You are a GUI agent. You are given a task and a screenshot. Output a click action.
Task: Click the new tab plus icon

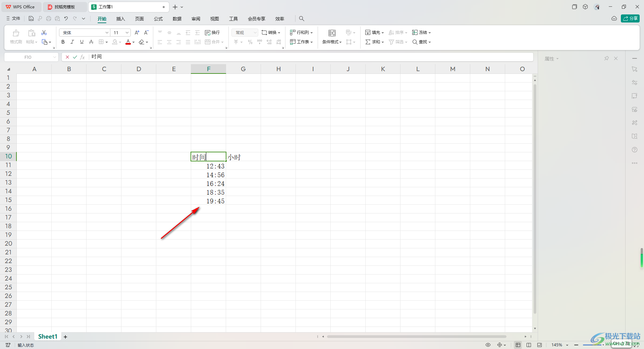[x=175, y=7]
